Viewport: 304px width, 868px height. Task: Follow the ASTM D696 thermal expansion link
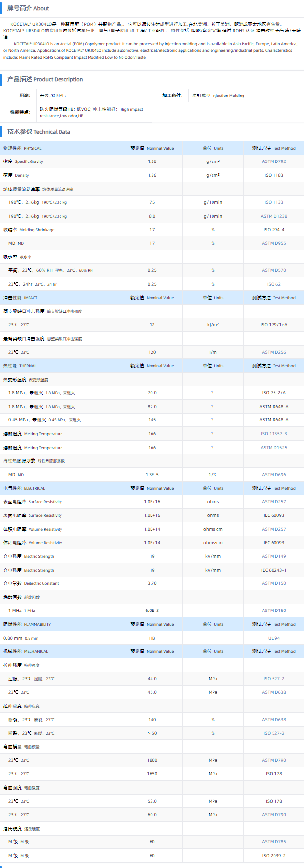tap(274, 475)
